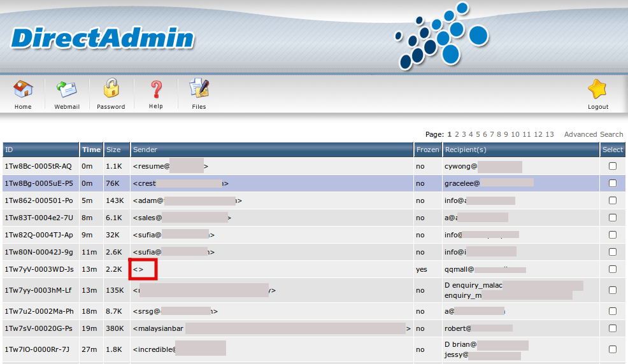Click the Logout star icon
This screenshot has width=628, height=364.
tap(597, 89)
